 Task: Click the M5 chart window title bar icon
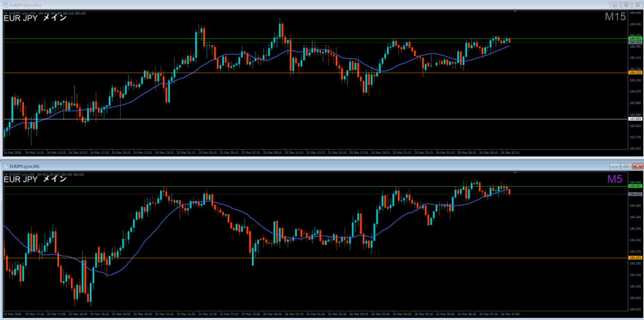5,165
